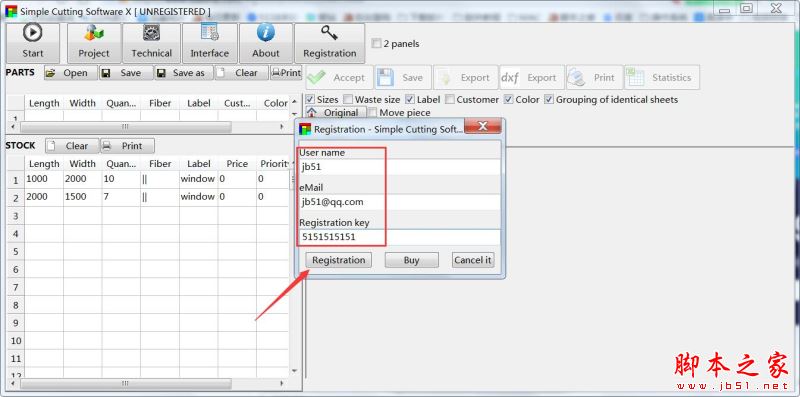
Task: Click the PARTS Fiber column header
Action: coord(160,103)
